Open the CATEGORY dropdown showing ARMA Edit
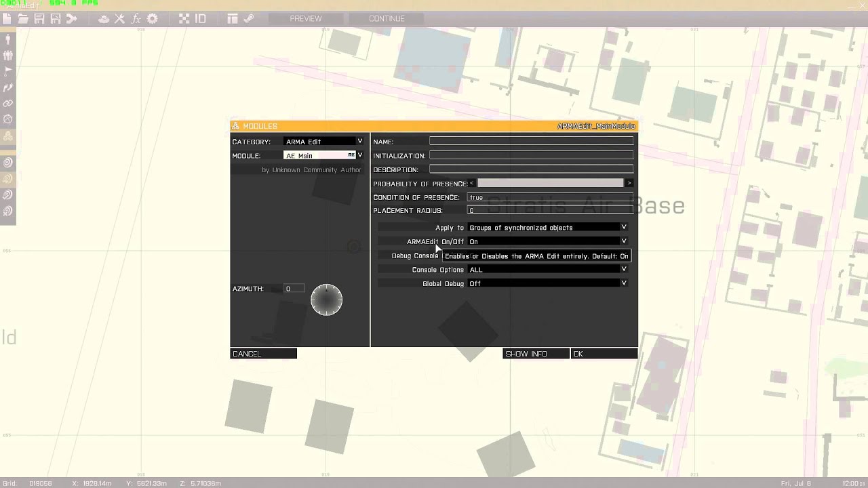This screenshot has width=868, height=488. click(323, 142)
